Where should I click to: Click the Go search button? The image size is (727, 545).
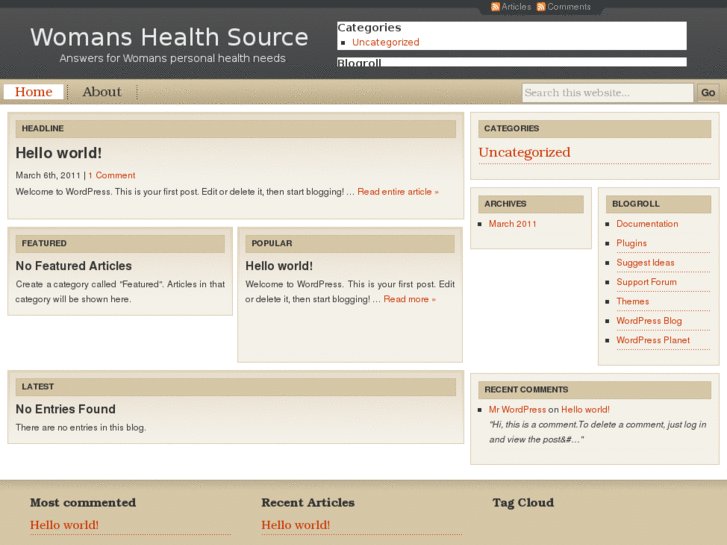(708, 93)
